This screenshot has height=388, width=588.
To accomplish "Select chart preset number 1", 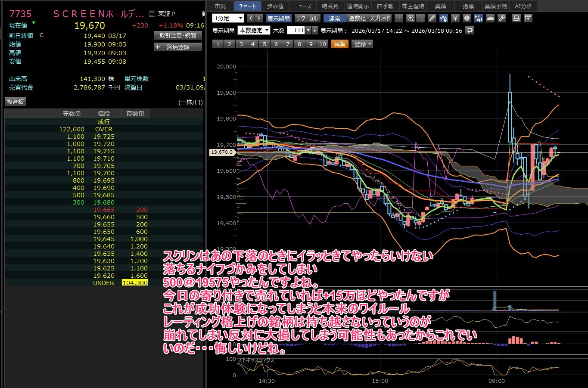I will pyautogui.click(x=218, y=44).
